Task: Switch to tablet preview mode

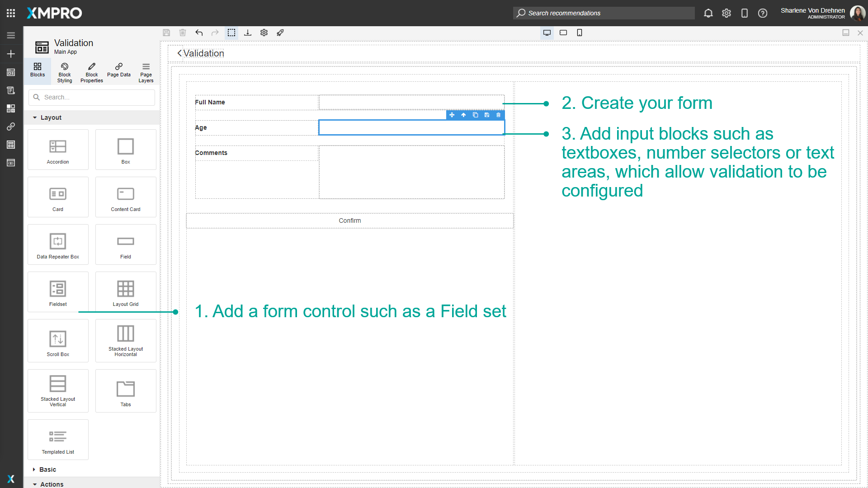Action: [x=563, y=33]
